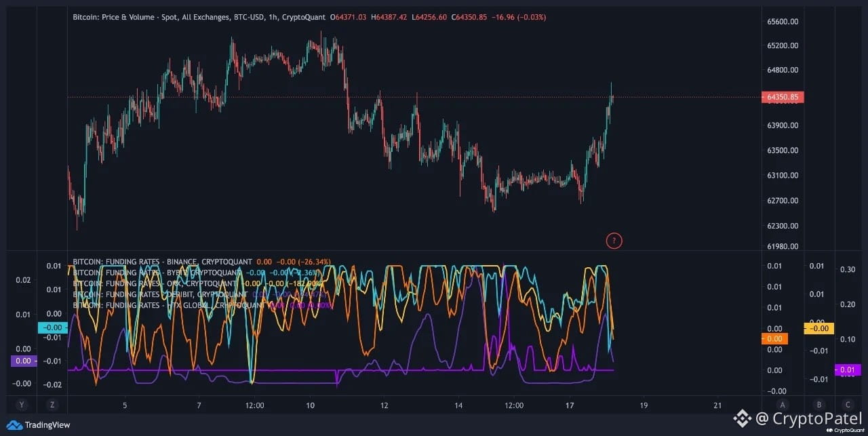Click the yellow -0.00 value label
The height and width of the screenshot is (436, 868).
(x=818, y=328)
